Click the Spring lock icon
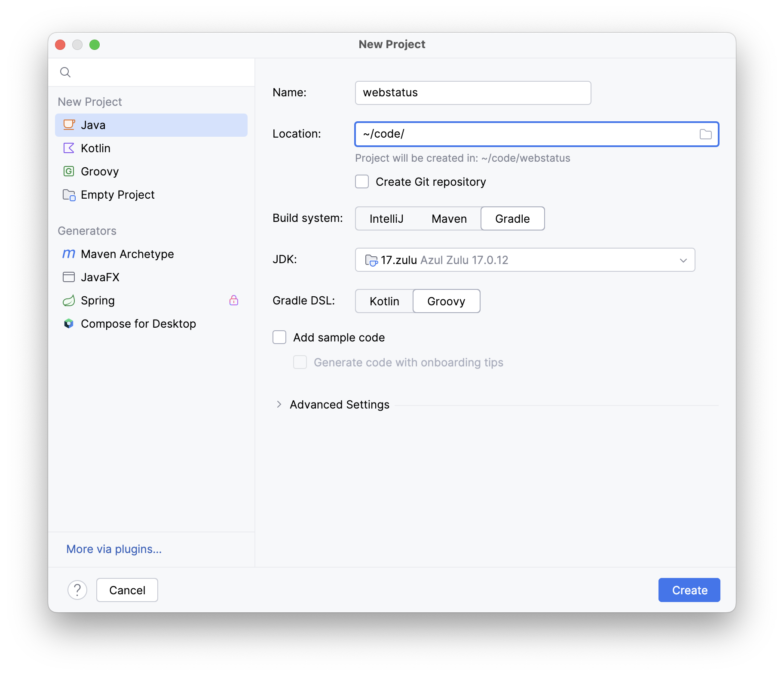784x676 pixels. click(234, 300)
